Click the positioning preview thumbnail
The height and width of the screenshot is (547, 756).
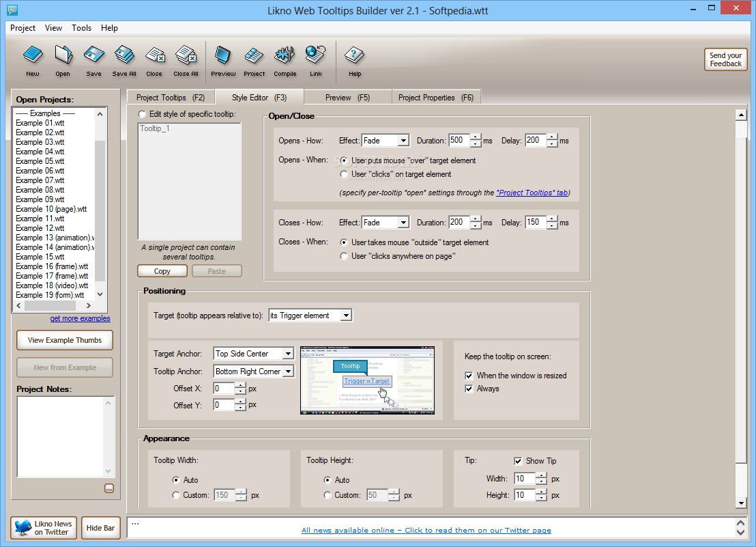367,380
